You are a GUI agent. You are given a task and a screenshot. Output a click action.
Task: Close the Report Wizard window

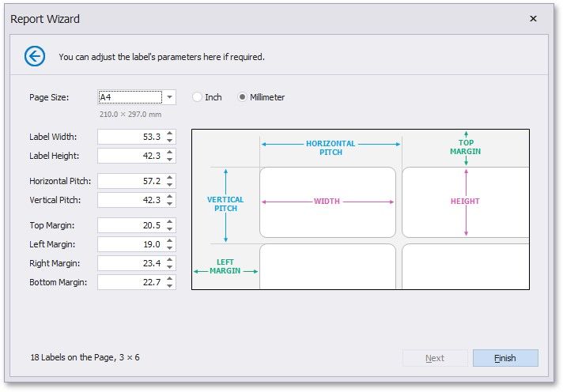point(533,18)
